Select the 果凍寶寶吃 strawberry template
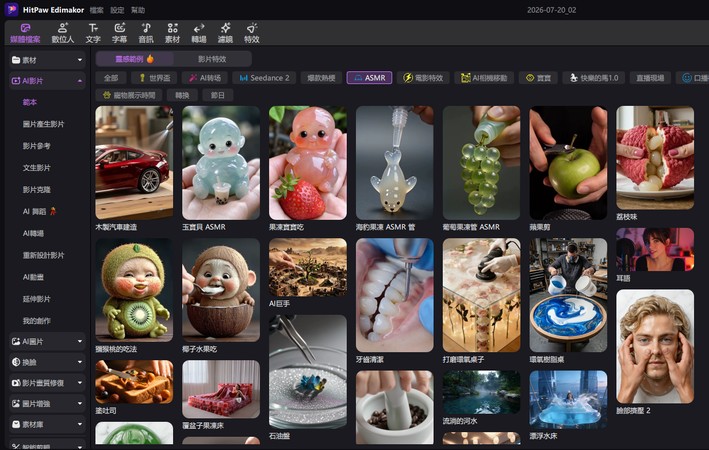 [308, 163]
